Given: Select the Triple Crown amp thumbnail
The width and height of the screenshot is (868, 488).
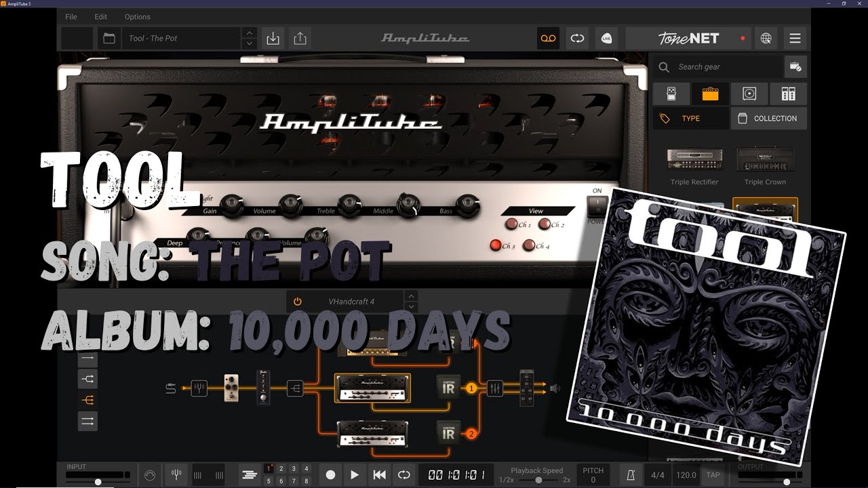Looking at the screenshot, I should pos(765,159).
